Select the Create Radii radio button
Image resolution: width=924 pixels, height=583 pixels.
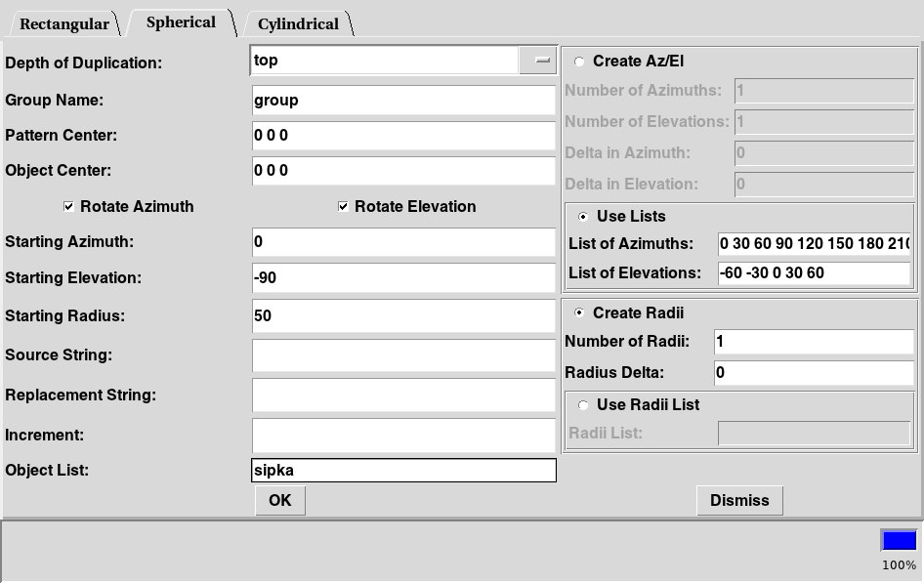point(580,313)
